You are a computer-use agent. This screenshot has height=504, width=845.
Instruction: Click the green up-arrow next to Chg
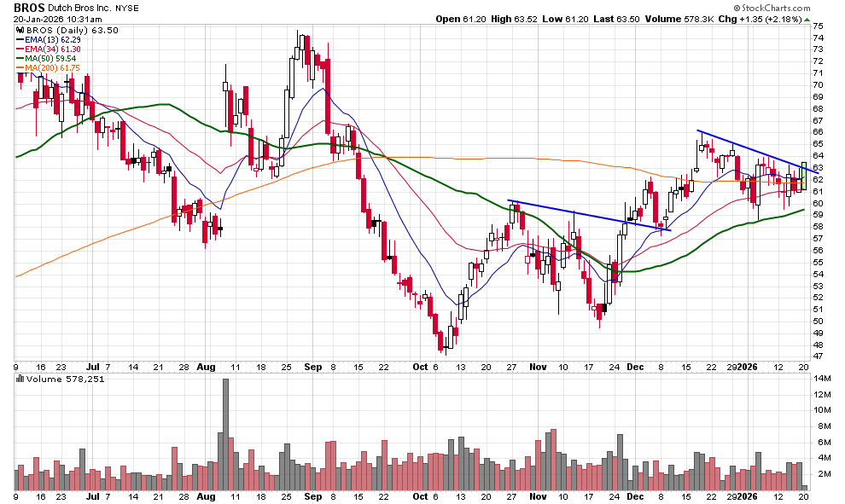coord(807,20)
